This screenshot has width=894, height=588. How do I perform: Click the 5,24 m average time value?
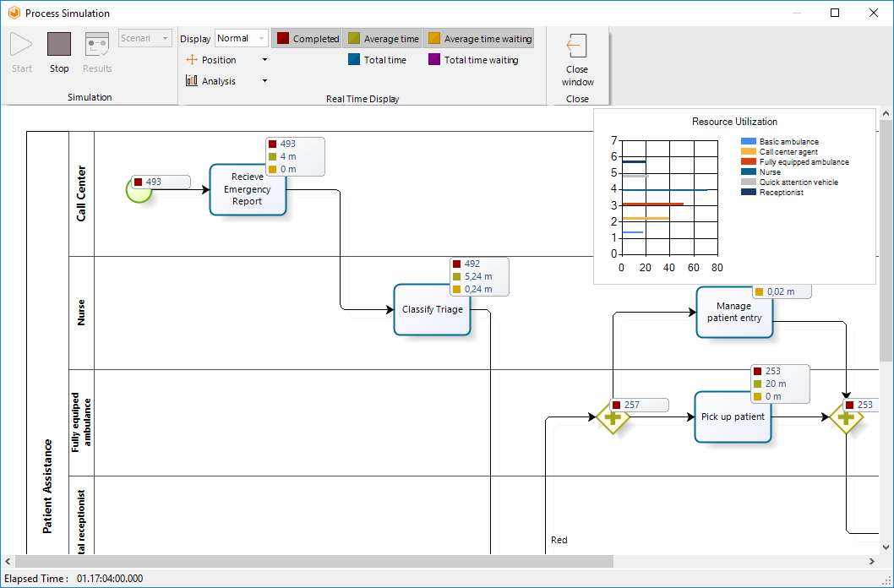coord(478,276)
